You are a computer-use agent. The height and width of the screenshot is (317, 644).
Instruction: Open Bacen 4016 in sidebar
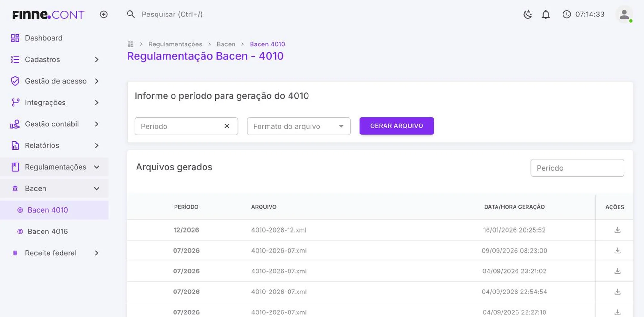[x=54, y=232]
